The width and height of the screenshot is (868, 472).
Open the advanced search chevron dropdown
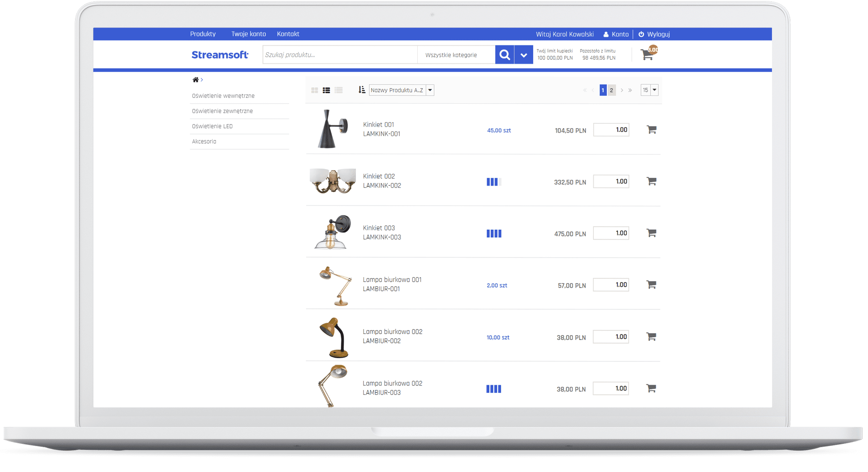524,55
